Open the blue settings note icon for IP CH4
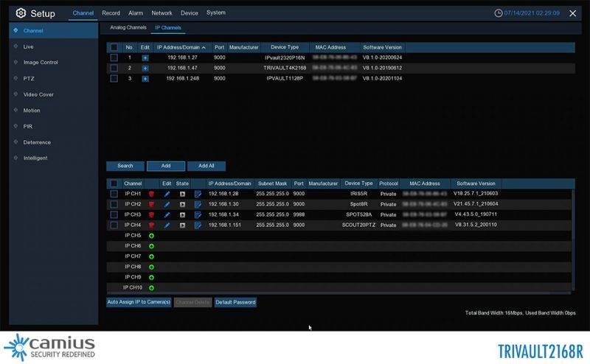The height and width of the screenshot is (364, 590). click(x=198, y=225)
